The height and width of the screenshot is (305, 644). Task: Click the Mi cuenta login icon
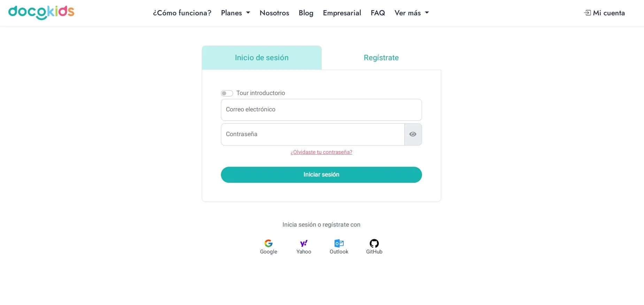click(588, 13)
